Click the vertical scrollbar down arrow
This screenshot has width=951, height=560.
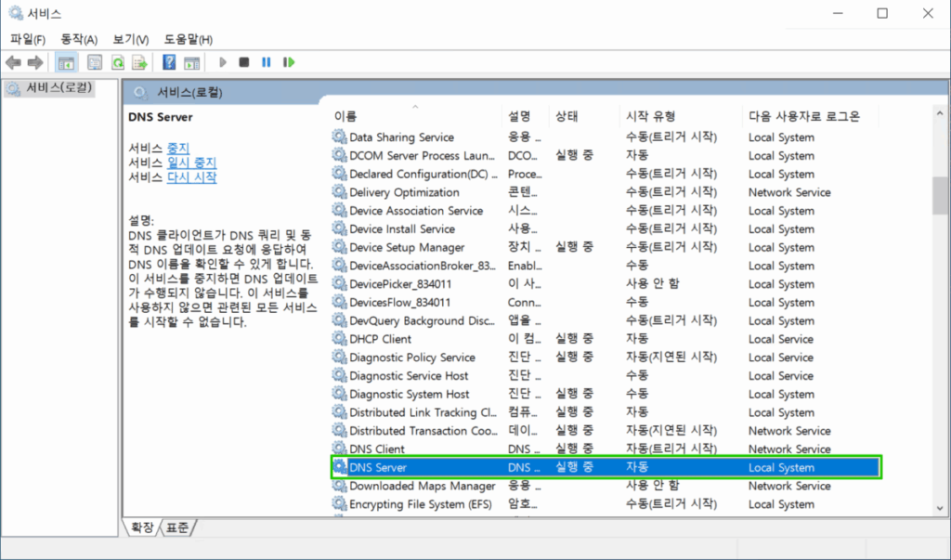point(940,507)
